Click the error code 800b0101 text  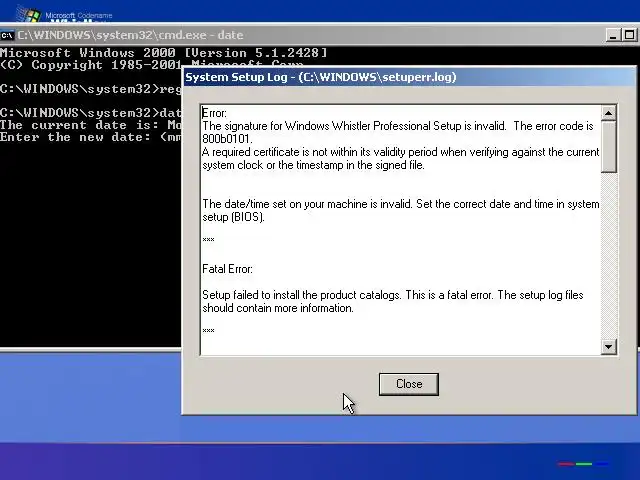point(227,139)
